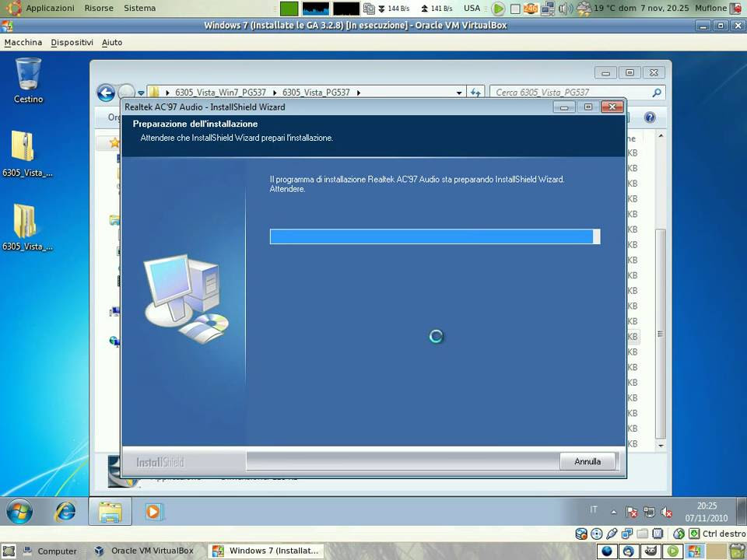Click search magnifier icon in Explorer

click(657, 93)
